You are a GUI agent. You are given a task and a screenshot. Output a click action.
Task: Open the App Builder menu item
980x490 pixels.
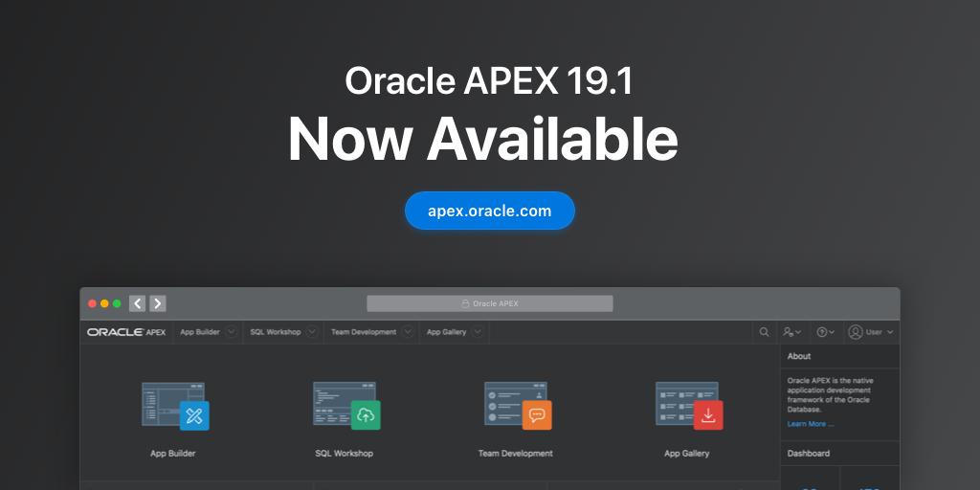tap(199, 332)
